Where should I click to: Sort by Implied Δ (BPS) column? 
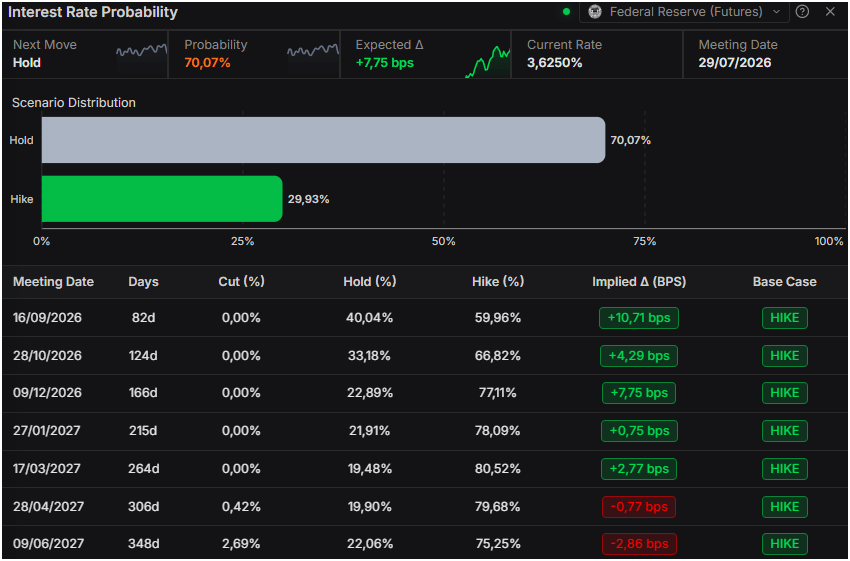tap(639, 282)
